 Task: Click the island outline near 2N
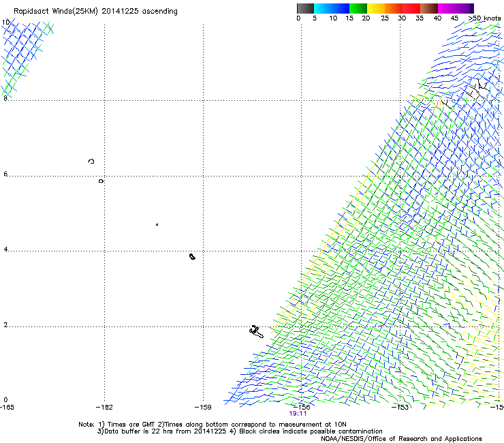(x=256, y=332)
